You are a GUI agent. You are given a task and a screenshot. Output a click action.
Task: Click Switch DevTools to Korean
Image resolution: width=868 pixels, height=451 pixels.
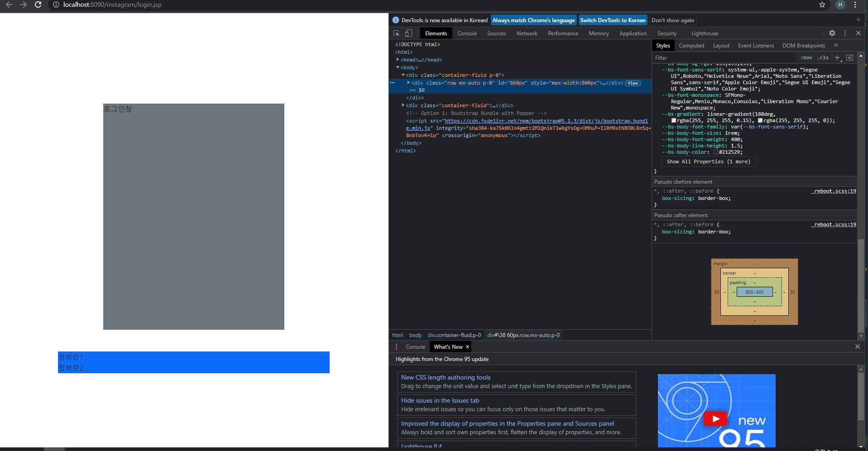point(613,20)
